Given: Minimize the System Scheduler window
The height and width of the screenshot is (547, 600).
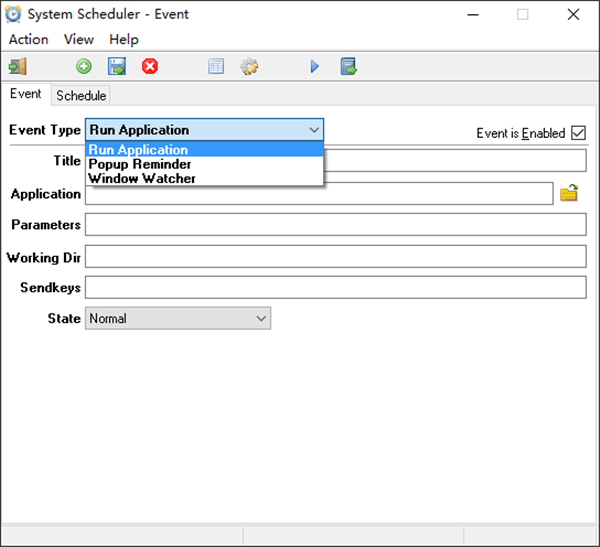Looking at the screenshot, I should tap(473, 15).
